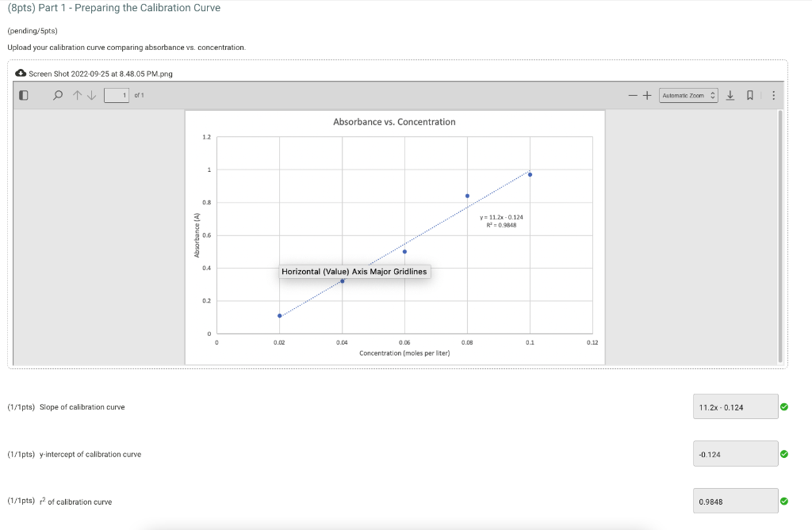The height and width of the screenshot is (530, 812).
Task: Click the Concentration (moles per liter) axis title
Action: tap(404, 353)
